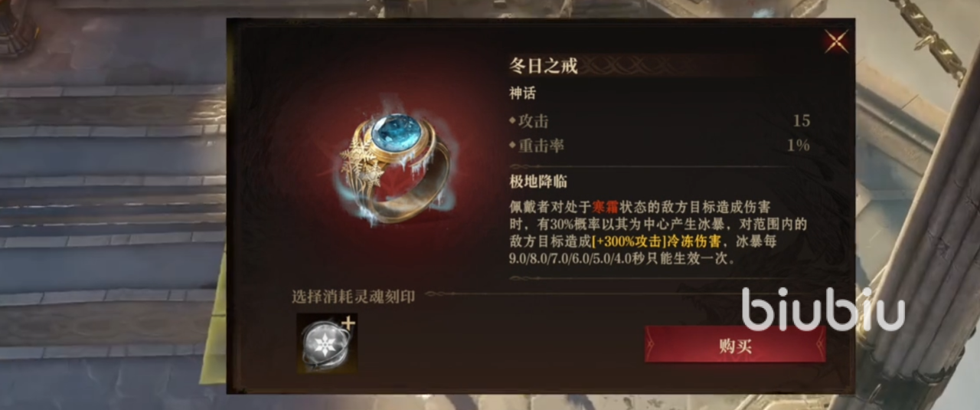Click the 冬日之戒 item title
The width and height of the screenshot is (980, 410).
click(x=543, y=66)
